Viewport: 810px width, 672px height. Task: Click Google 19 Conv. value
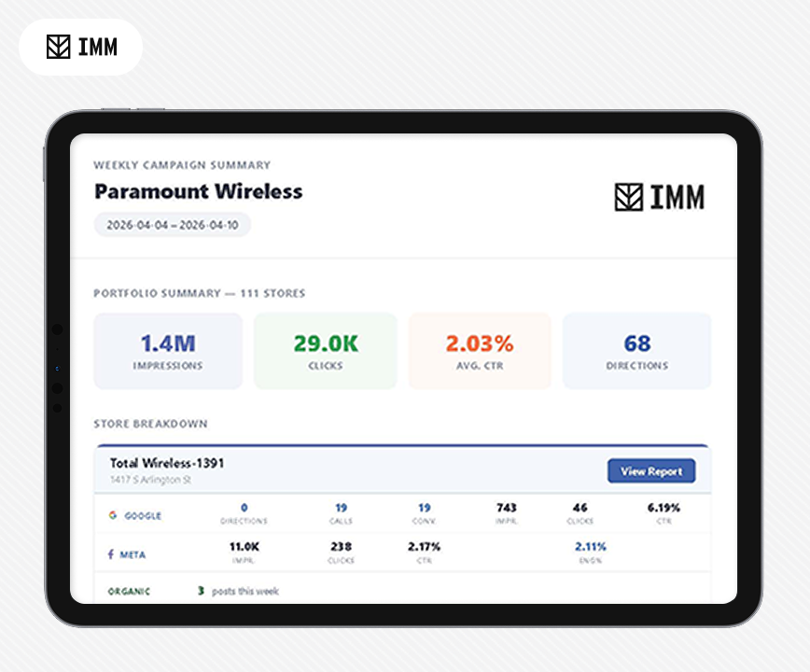[424, 507]
